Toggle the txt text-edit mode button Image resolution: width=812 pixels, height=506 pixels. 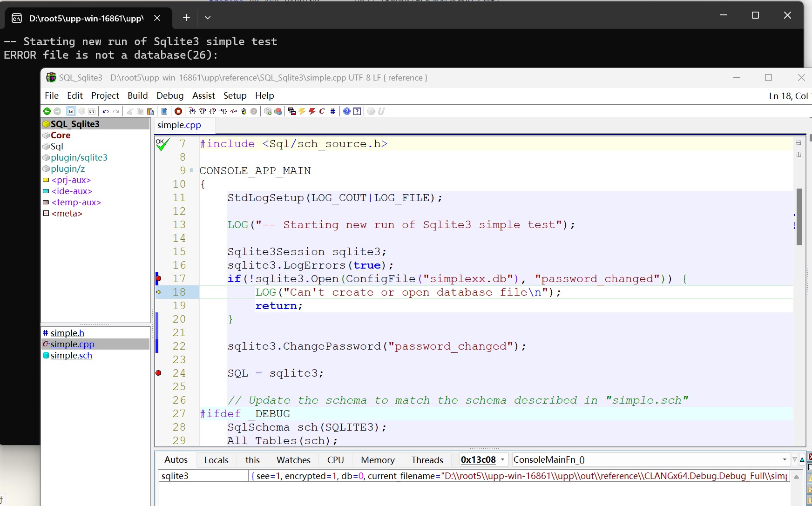click(x=71, y=111)
